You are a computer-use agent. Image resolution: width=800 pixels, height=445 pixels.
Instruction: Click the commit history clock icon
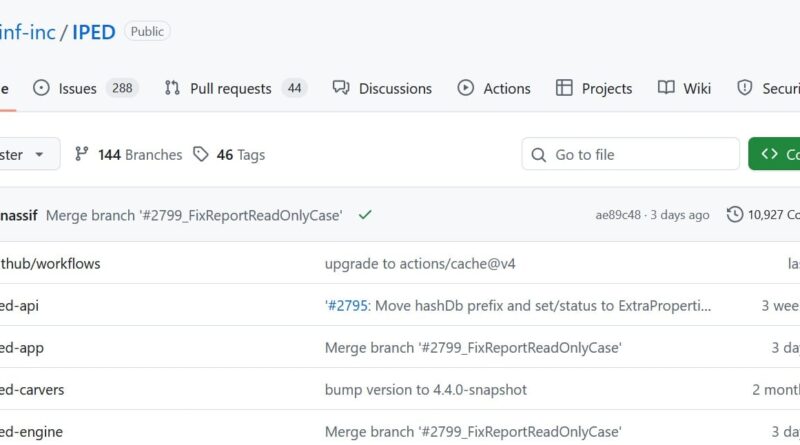(x=735, y=214)
